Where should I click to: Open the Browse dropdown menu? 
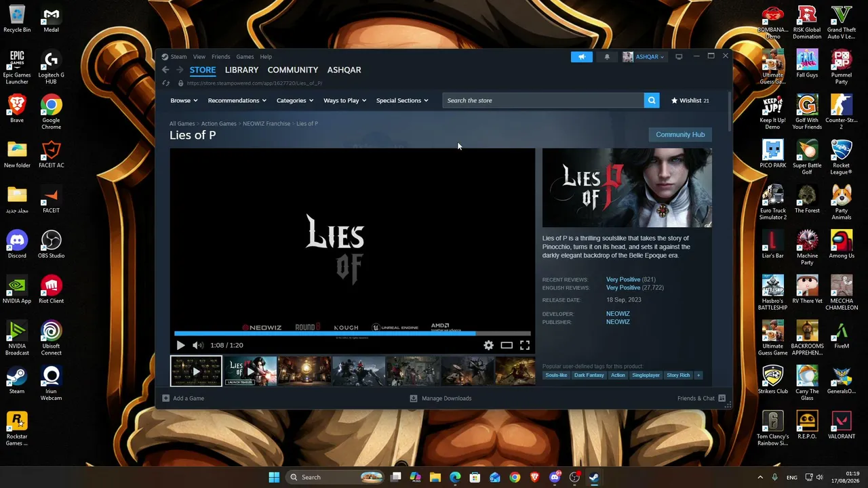click(184, 100)
